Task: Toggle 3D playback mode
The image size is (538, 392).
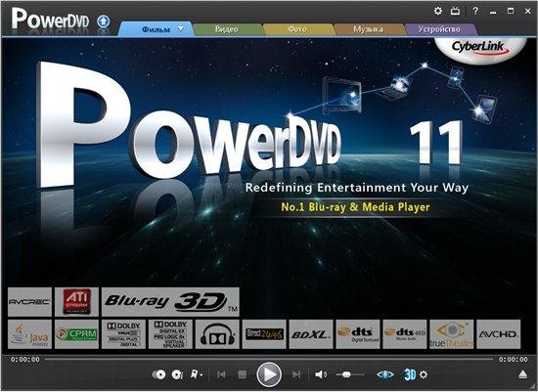Action: (x=410, y=374)
